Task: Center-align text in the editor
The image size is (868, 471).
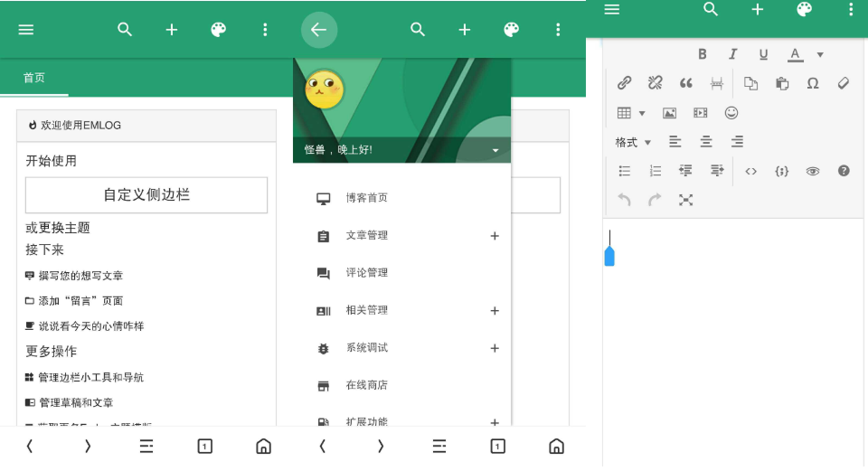Action: click(706, 142)
